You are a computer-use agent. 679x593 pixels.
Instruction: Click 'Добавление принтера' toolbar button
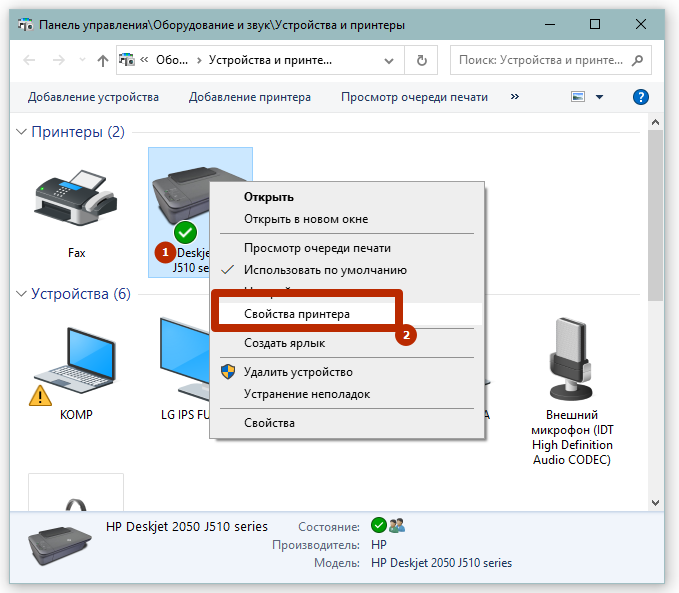tap(249, 97)
